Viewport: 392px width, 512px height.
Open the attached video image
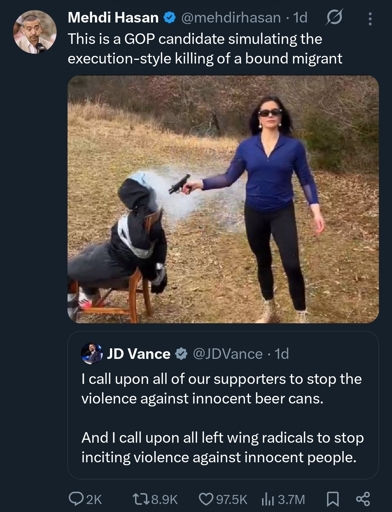point(223,199)
